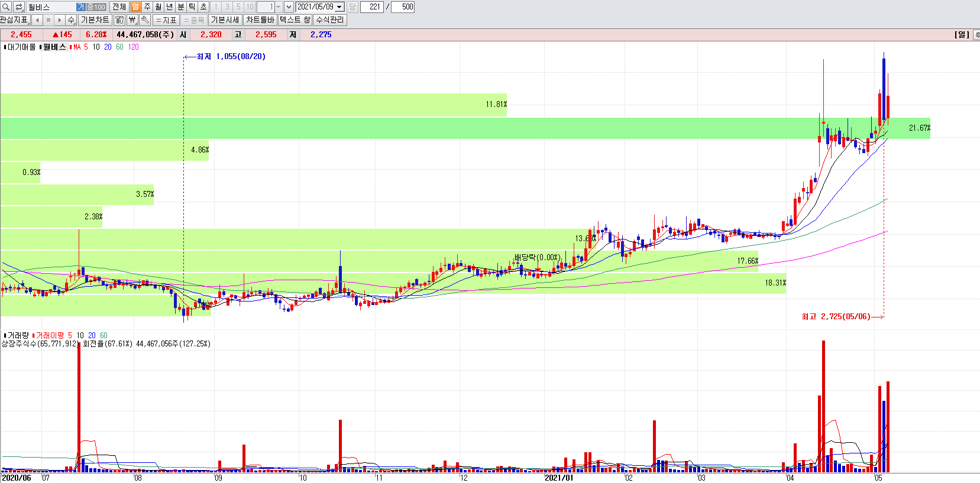Image resolution: width=980 pixels, height=483 pixels.
Task: Click the open price 2,320
Action: (211, 35)
